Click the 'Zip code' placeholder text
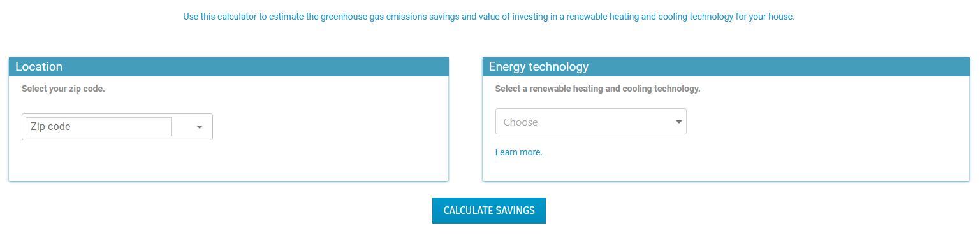 pos(50,127)
